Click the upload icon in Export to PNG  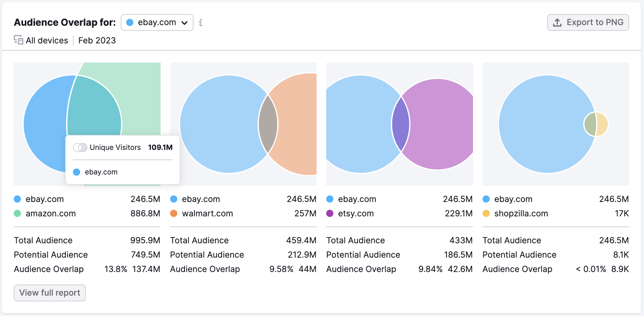pos(557,22)
